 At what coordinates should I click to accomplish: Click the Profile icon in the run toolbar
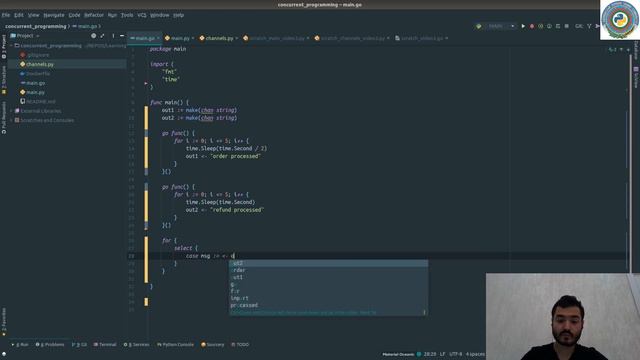pos(549,26)
